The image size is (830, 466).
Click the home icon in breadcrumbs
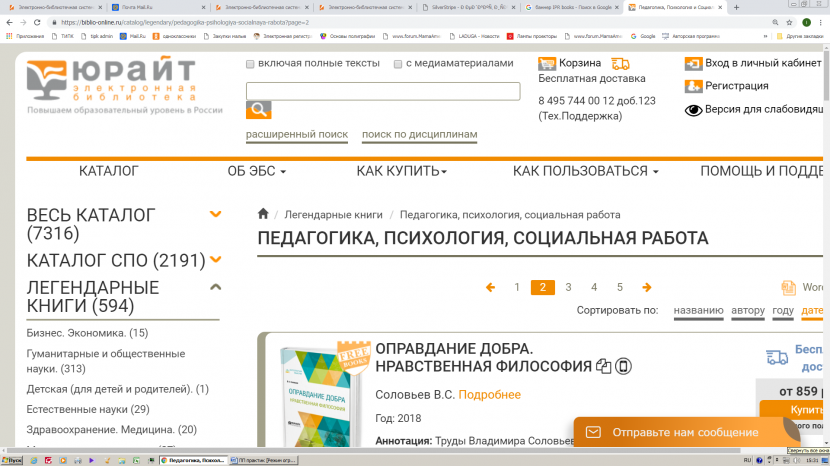pos(264,214)
